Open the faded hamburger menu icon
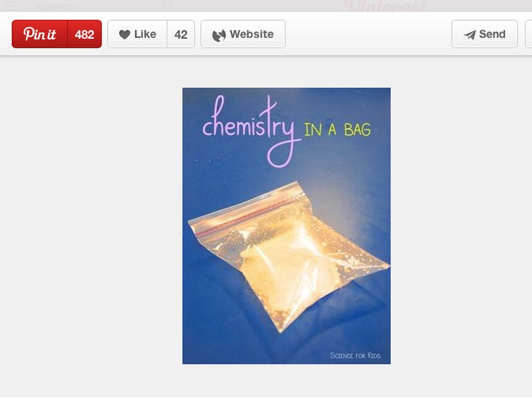Viewport: 532px width, 399px height. (10, 5)
